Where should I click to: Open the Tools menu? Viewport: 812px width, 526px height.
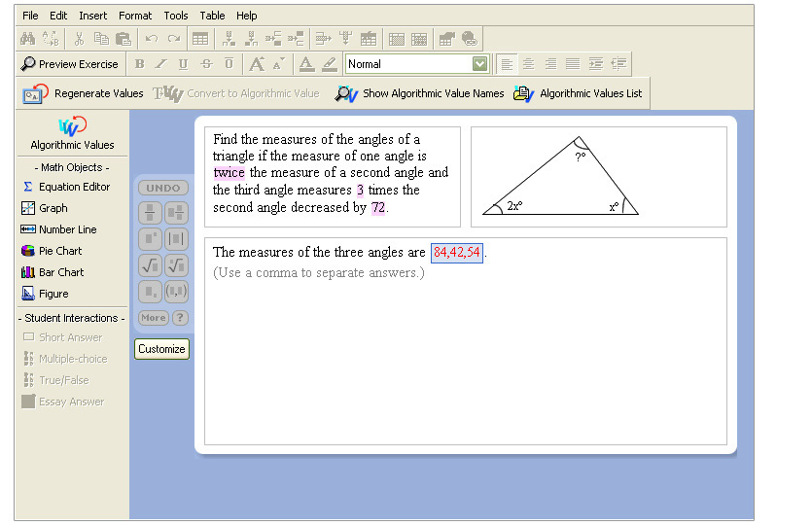[176, 16]
